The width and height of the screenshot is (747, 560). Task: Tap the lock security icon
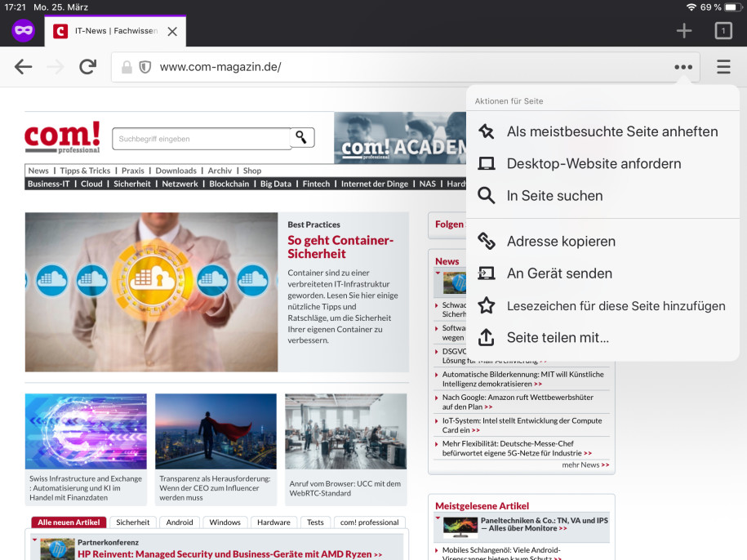pyautogui.click(x=127, y=67)
